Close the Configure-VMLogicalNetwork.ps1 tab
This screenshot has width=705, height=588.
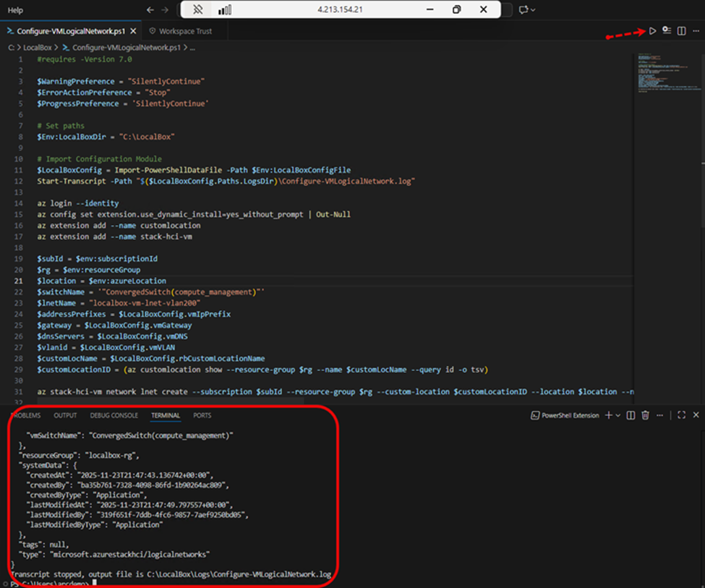coord(133,31)
